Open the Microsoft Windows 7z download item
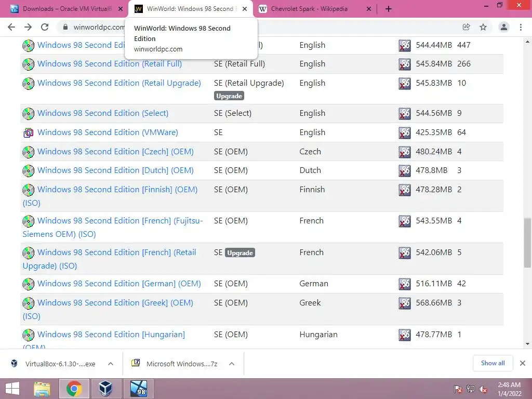 click(176, 364)
